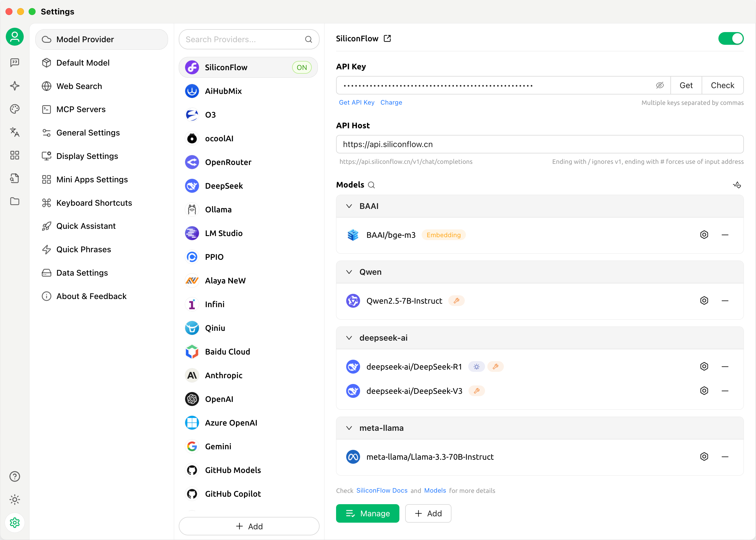This screenshot has height=540, width=756.
Task: Open the translation tool in the sidebar
Action: click(15, 132)
